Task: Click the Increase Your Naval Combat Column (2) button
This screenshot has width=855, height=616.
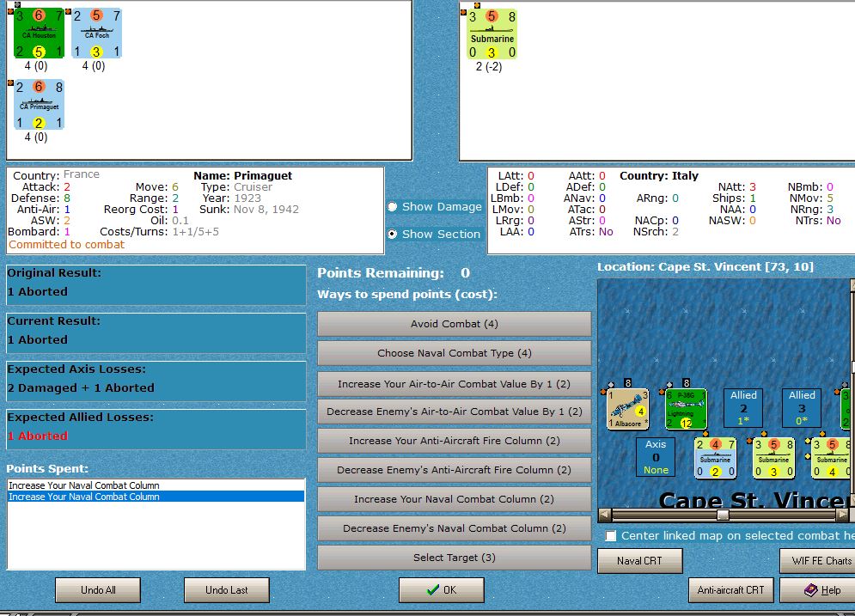Action: (455, 499)
